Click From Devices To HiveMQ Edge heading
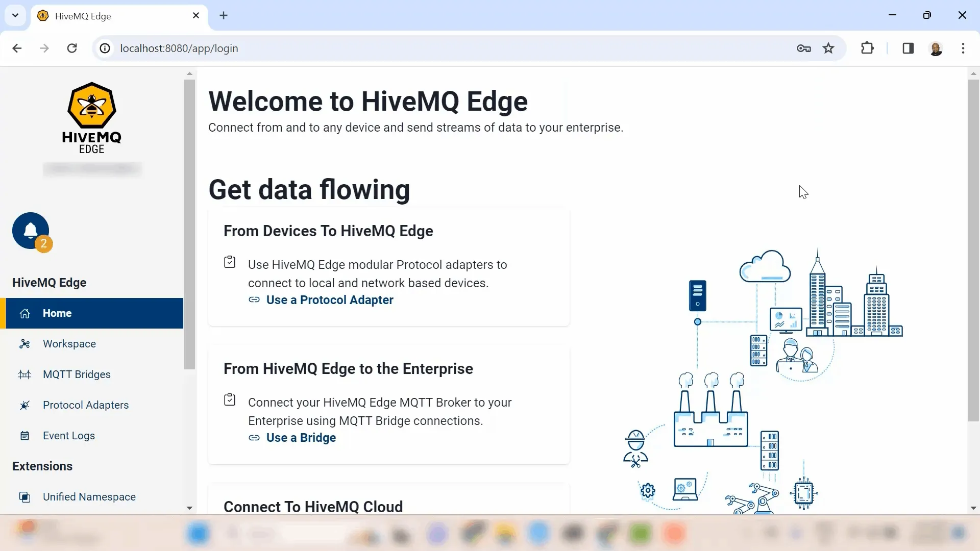 tap(328, 231)
